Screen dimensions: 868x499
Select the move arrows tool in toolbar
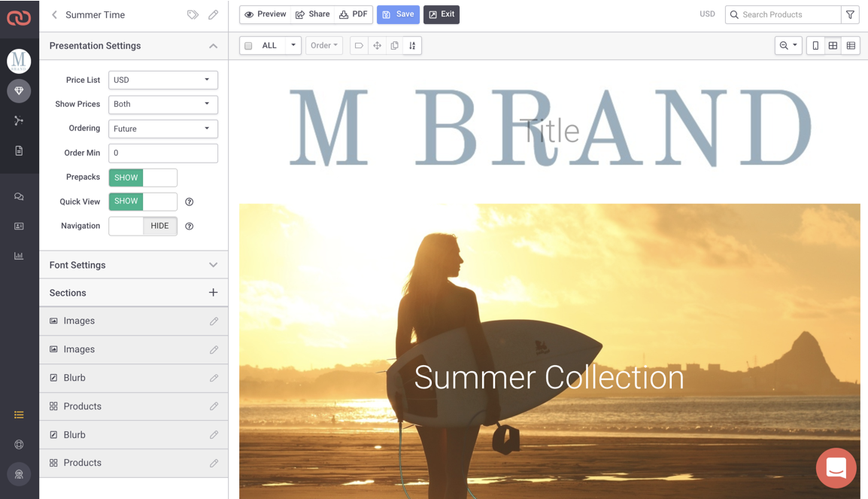pyautogui.click(x=377, y=45)
